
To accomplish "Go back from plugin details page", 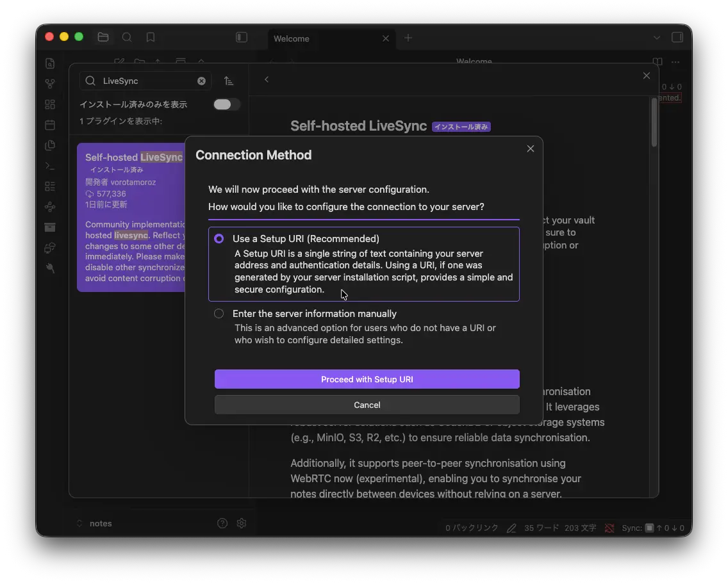I will 267,79.
